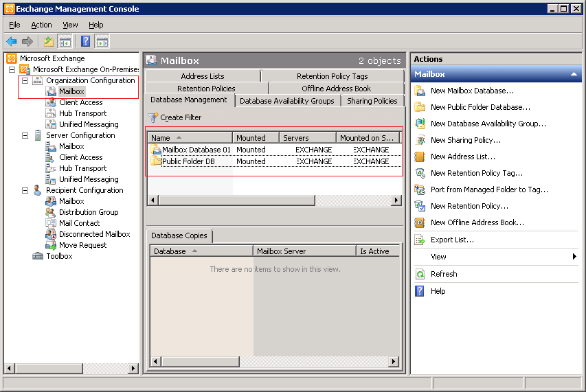Screen dimensions: 586x392
Task: Switch to the Address Lists tab
Action: [x=203, y=76]
